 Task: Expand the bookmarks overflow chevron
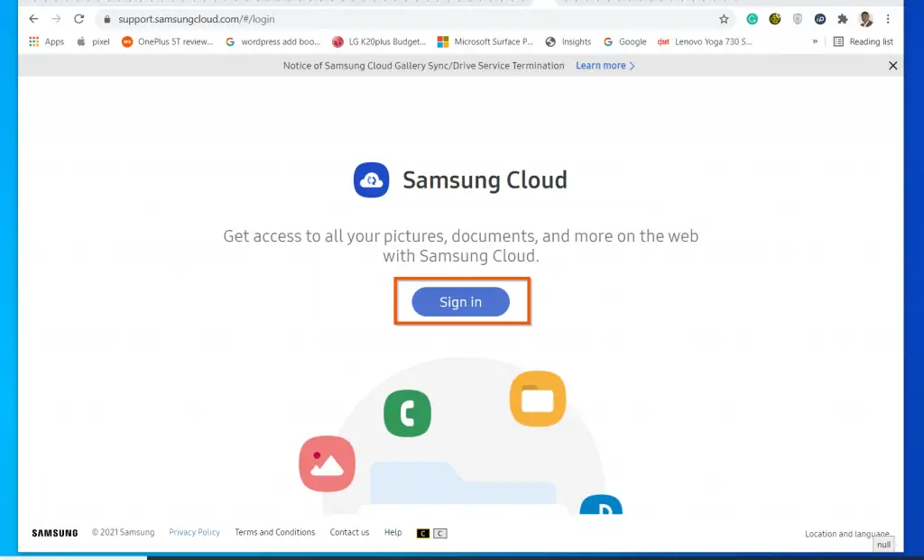click(815, 41)
